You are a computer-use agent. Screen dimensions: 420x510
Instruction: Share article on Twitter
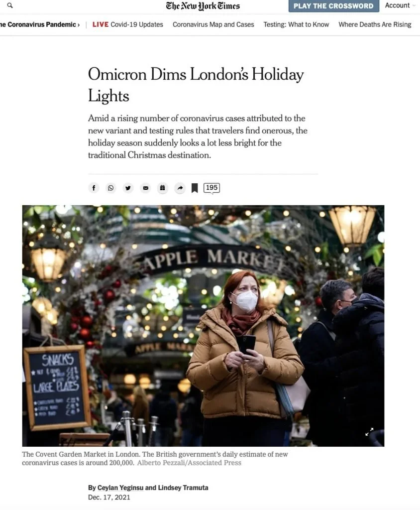[128, 188]
